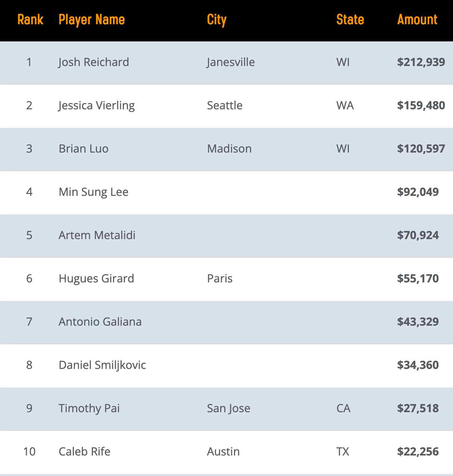Select the State column header
The width and height of the screenshot is (453, 476).
pyautogui.click(x=350, y=19)
